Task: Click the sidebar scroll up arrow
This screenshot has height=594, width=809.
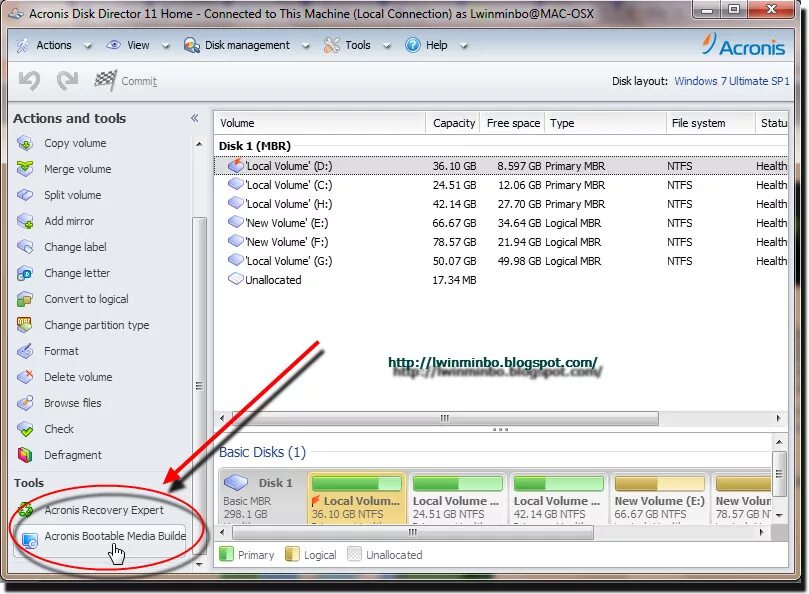Action: pyautogui.click(x=199, y=145)
